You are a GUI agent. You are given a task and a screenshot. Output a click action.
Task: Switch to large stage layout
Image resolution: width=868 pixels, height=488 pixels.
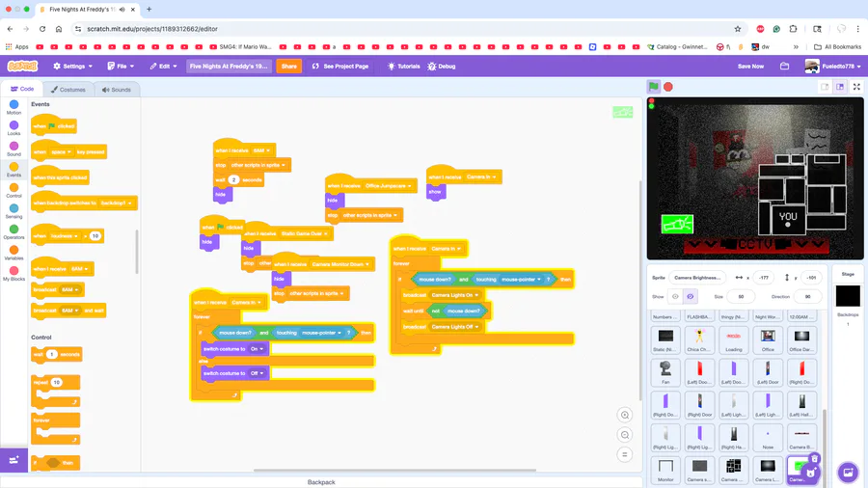point(840,87)
